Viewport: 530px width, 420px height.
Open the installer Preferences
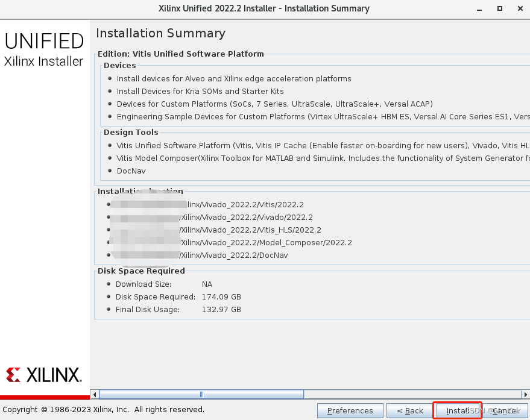tap(350, 410)
